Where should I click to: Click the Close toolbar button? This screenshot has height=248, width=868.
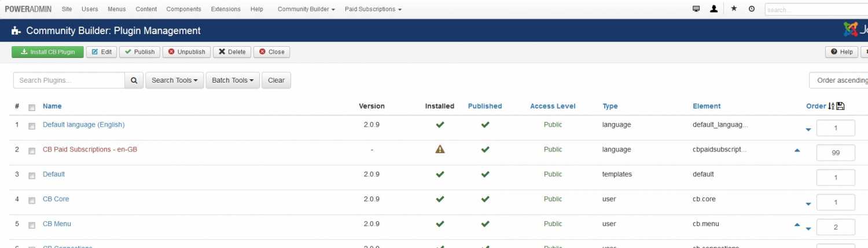pos(271,52)
